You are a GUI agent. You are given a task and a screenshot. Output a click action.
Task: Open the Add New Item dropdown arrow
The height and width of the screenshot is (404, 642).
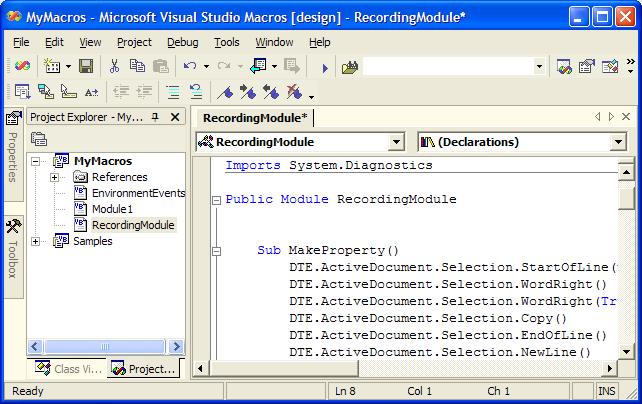[68, 66]
